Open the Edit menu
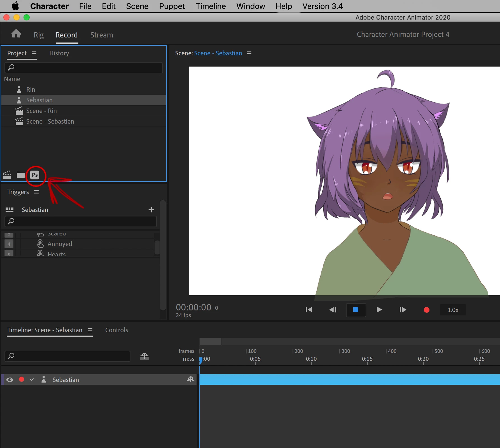The image size is (500, 448). click(109, 6)
